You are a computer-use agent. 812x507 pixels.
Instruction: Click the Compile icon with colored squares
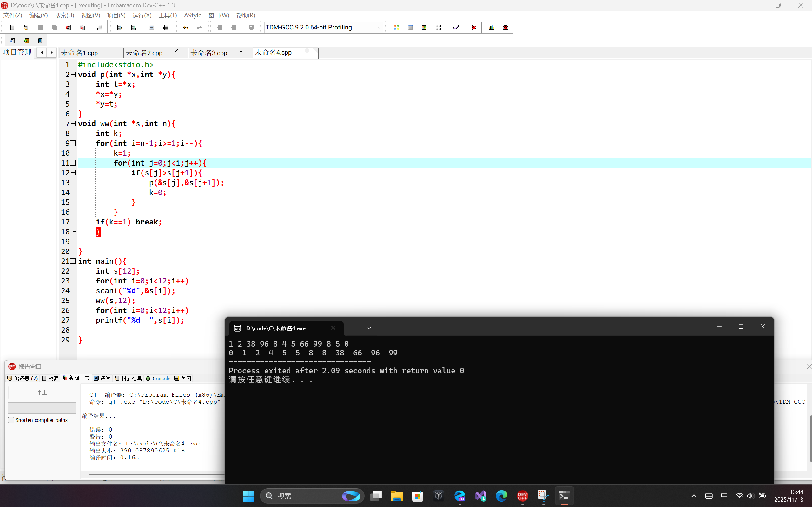tap(396, 28)
